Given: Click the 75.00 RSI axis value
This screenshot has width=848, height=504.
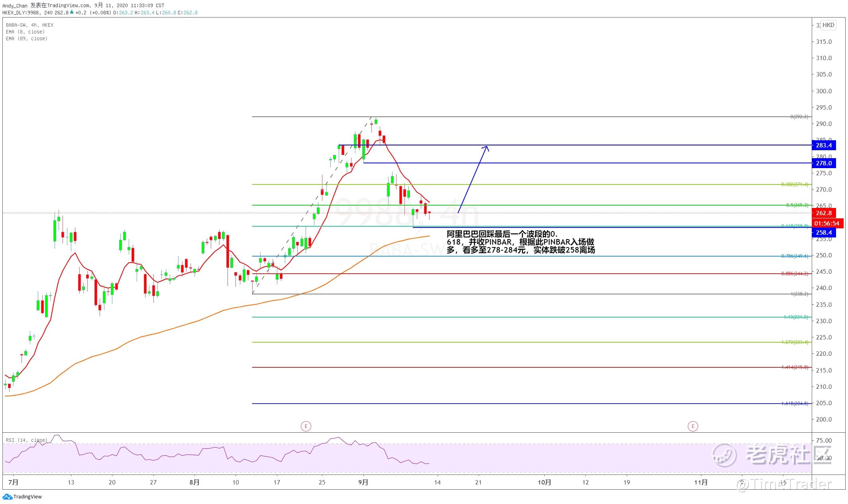Looking at the screenshot, I should 824,440.
